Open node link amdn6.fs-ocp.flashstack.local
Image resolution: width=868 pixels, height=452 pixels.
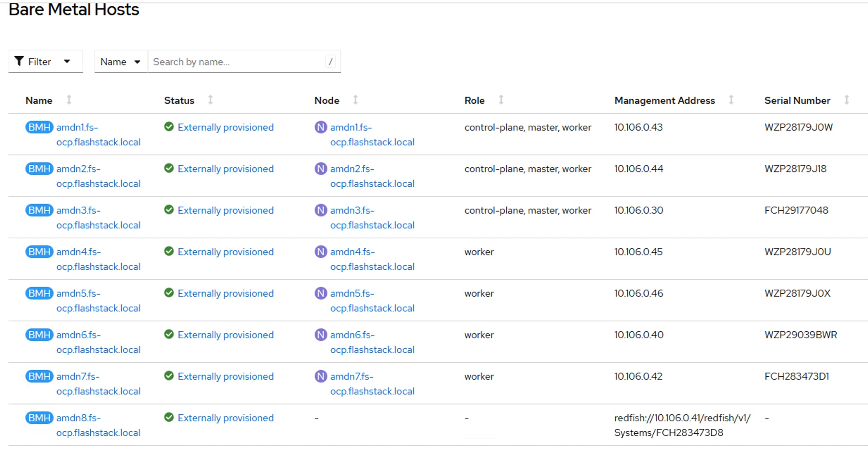(372, 342)
